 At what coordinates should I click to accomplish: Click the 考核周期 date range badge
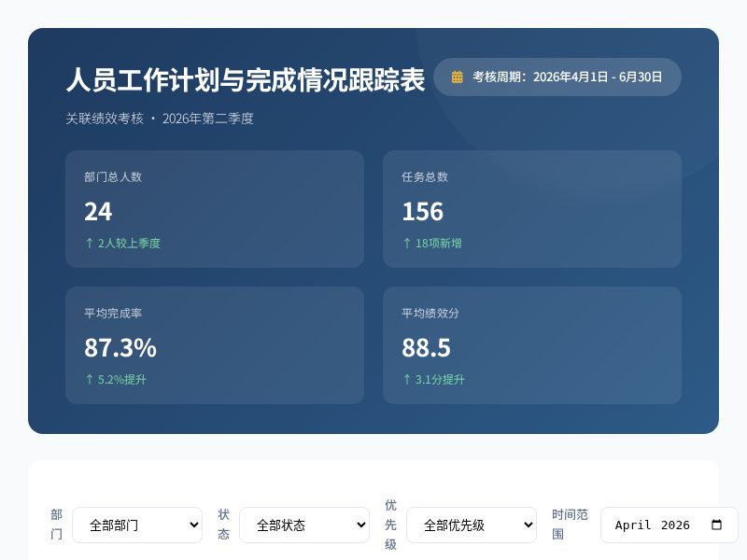[x=557, y=77]
